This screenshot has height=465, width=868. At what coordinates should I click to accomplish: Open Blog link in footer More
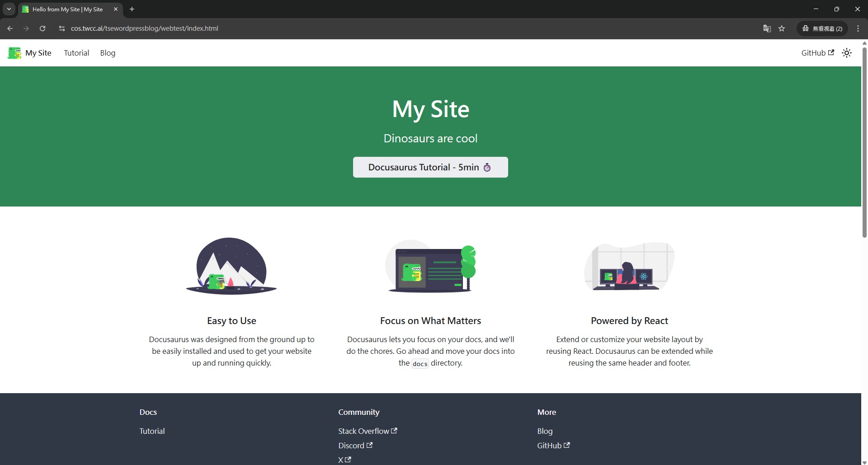(x=545, y=431)
